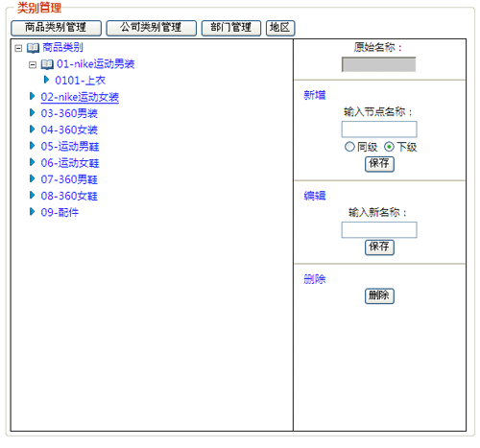Screen dimensions: 480x448
Task: Expand the 02-nike运动女装 arrow
Action: coord(32,96)
